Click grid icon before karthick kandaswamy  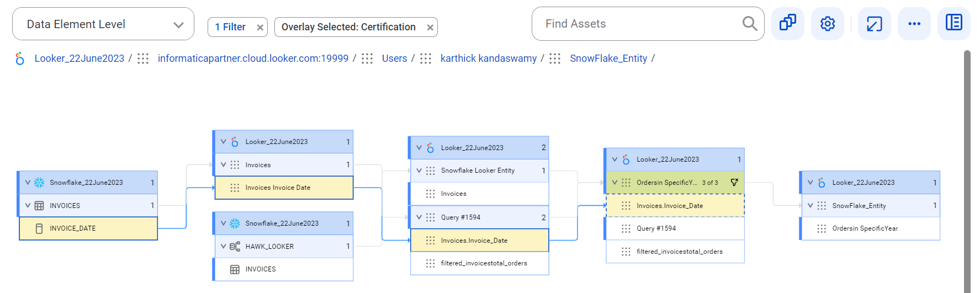click(426, 58)
